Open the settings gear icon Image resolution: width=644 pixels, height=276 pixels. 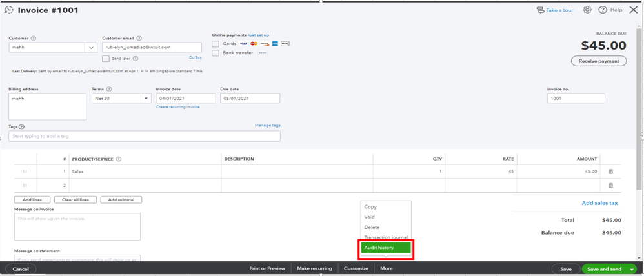[587, 10]
